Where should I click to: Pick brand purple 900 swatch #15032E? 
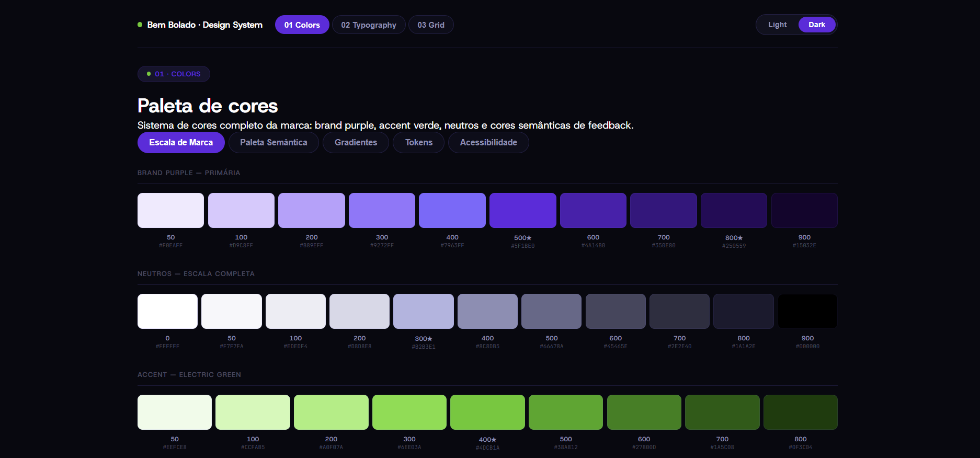(804, 210)
